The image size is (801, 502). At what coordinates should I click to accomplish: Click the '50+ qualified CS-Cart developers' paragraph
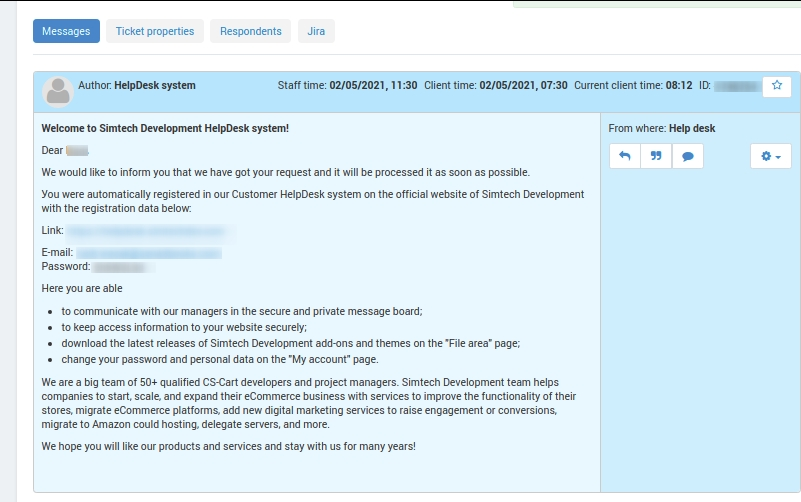coord(309,403)
